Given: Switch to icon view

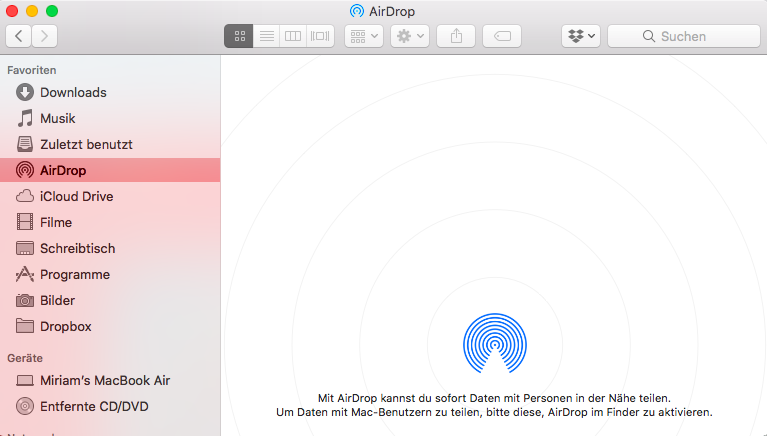Looking at the screenshot, I should click(x=239, y=36).
